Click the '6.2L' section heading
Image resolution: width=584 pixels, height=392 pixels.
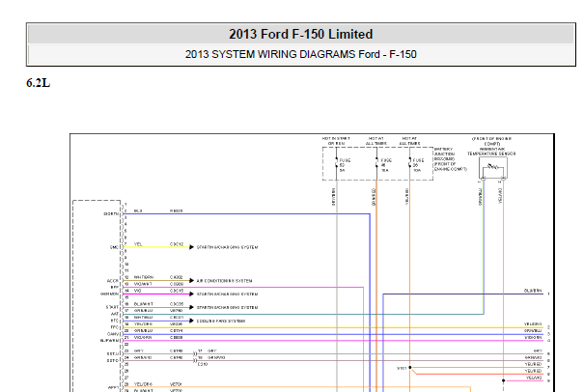coord(38,83)
